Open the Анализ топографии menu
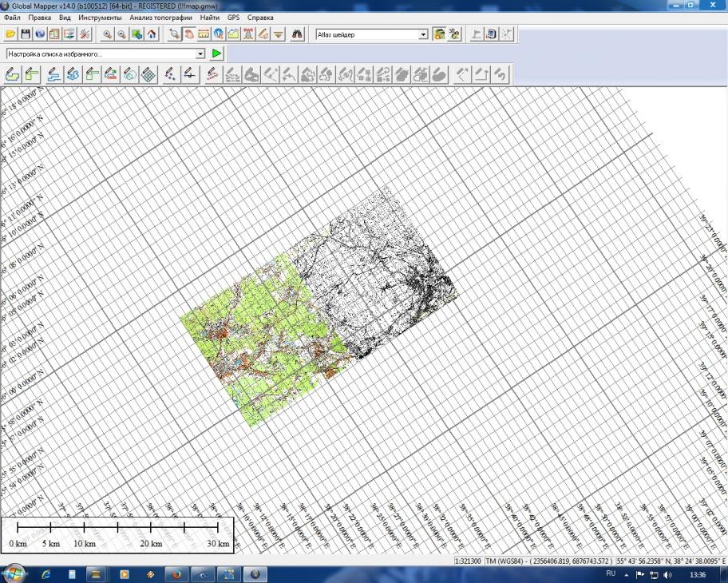The width and height of the screenshot is (728, 583). 160,17
